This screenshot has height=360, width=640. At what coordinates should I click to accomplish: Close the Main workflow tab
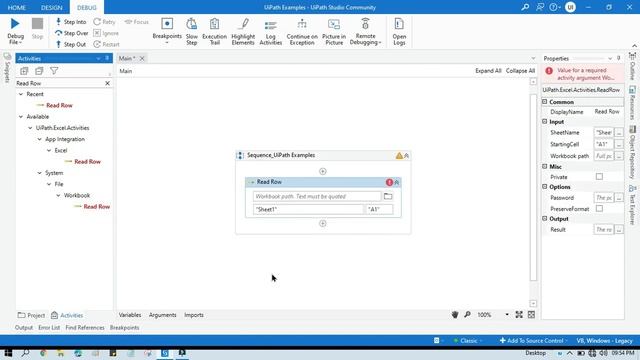[x=142, y=58]
